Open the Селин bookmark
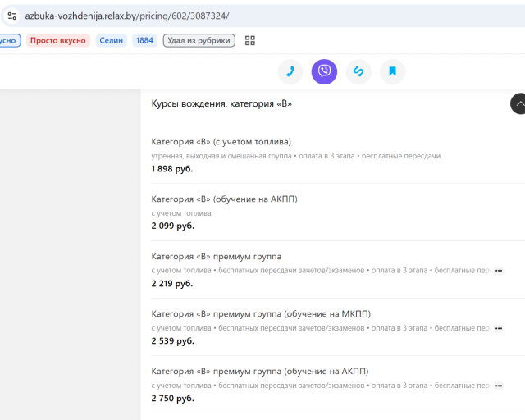 point(112,40)
